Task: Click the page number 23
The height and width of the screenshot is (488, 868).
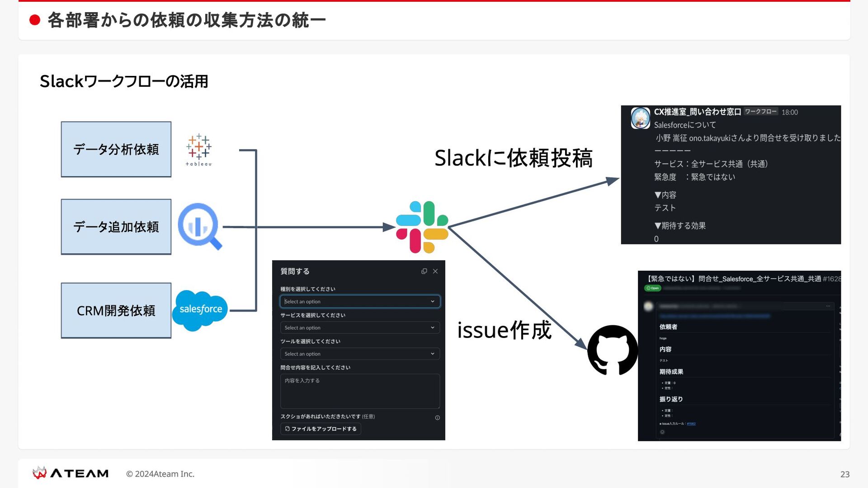Action: [845, 474]
